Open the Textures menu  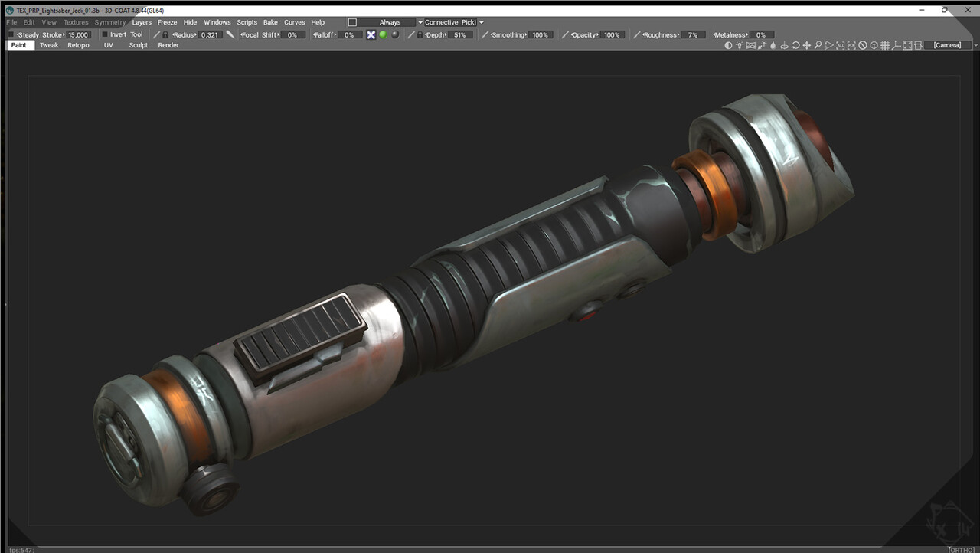[76, 22]
